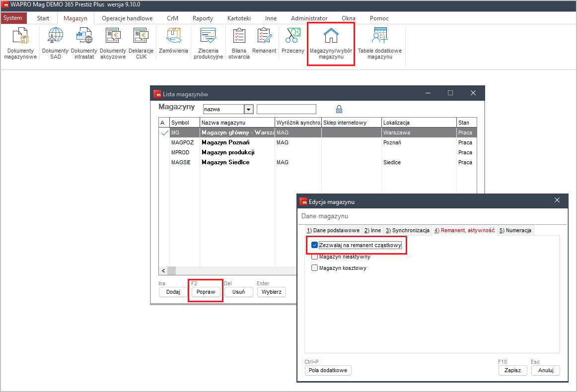Tick the Magazyn kosztowy checkbox
The height and width of the screenshot is (392, 577).
pos(314,268)
